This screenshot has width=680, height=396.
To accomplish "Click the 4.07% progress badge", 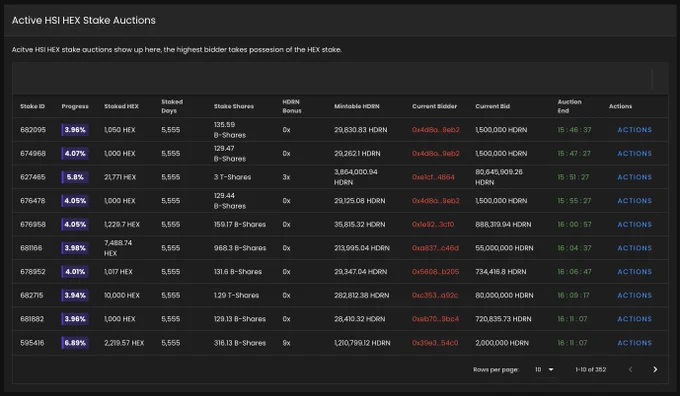I will tap(75, 154).
